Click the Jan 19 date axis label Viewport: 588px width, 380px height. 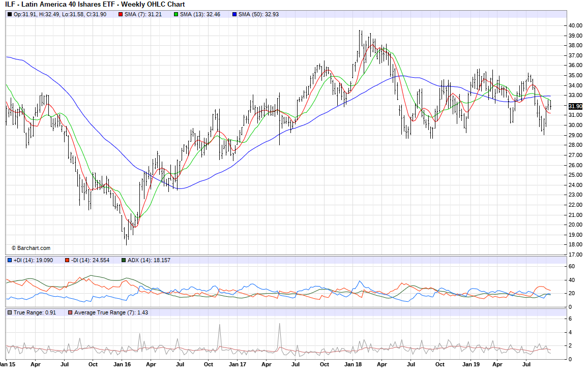click(x=471, y=364)
